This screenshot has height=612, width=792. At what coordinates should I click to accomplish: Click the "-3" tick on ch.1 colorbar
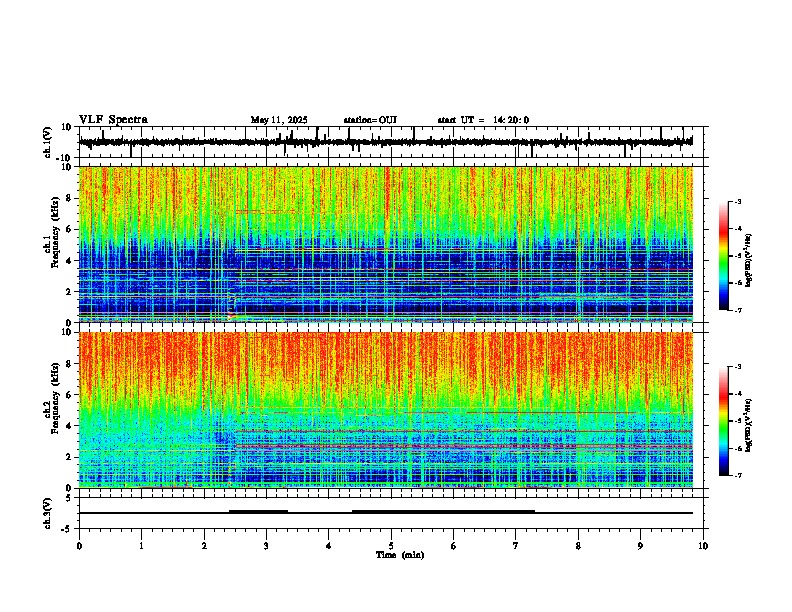click(737, 202)
